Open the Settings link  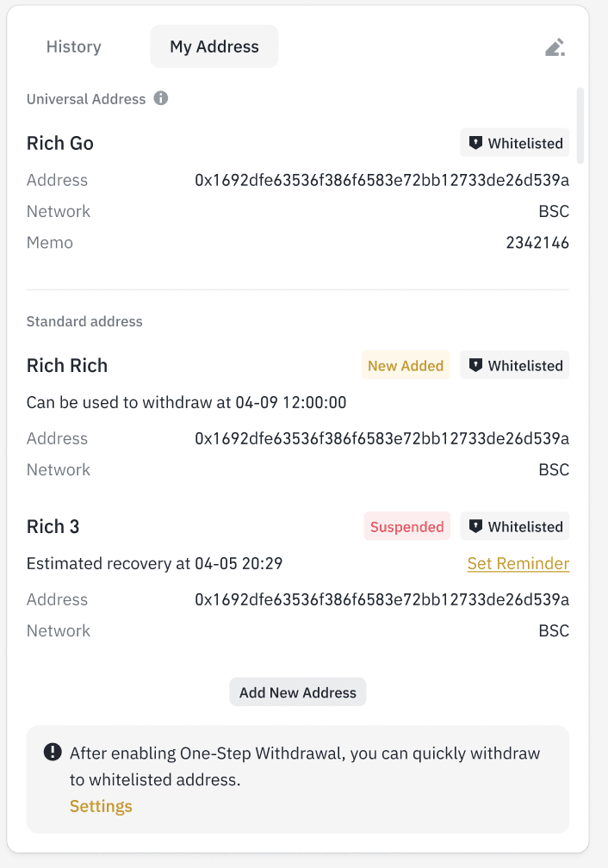coord(101,806)
